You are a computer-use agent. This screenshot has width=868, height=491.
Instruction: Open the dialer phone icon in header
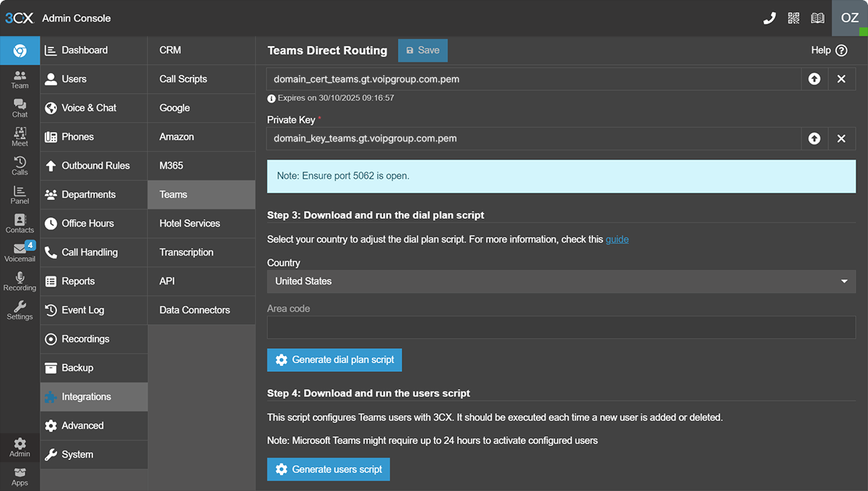click(770, 18)
